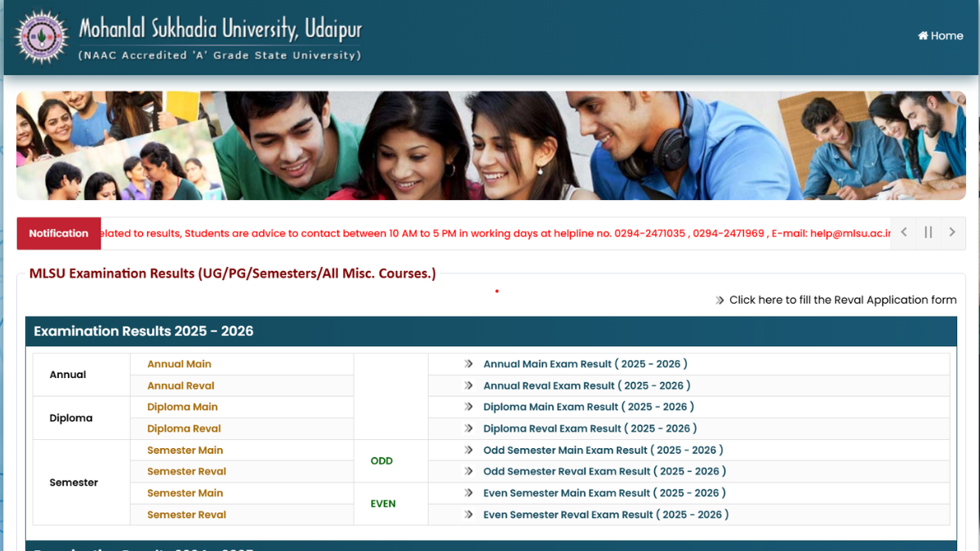
Task: Open Odd Semester Main Exam Result link
Action: tap(604, 450)
